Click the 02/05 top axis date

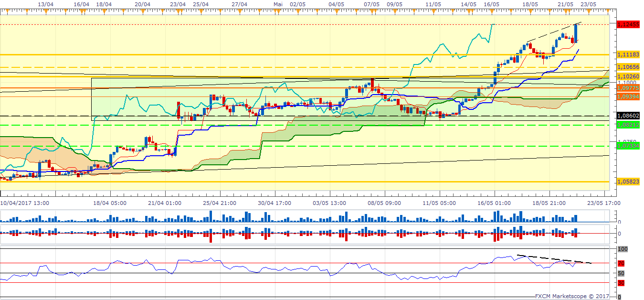[x=297, y=4]
